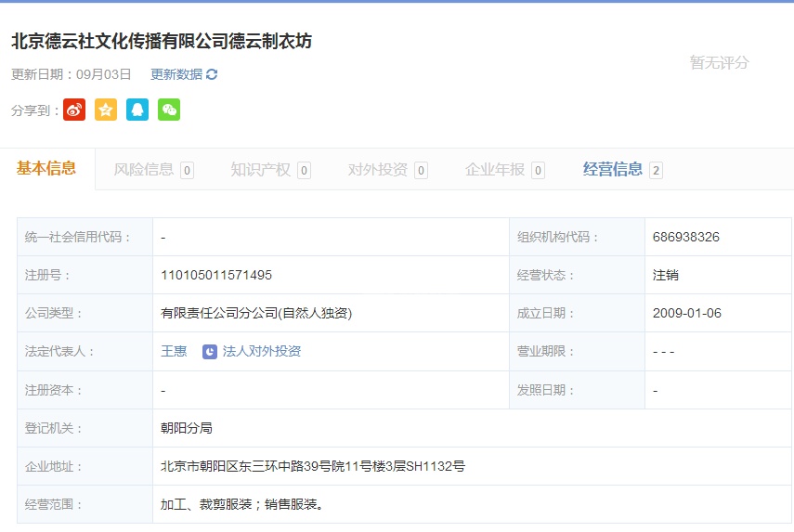
Task: Click the 更新数据 link
Action: 176,74
